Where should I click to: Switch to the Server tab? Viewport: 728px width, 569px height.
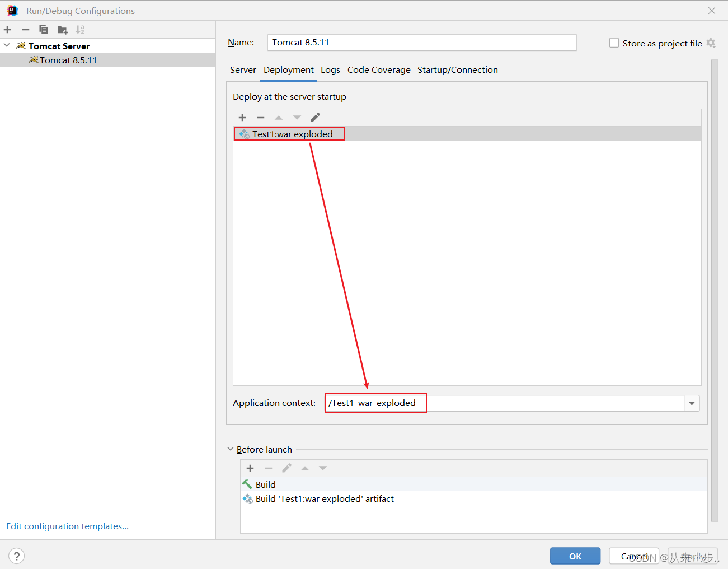point(243,70)
